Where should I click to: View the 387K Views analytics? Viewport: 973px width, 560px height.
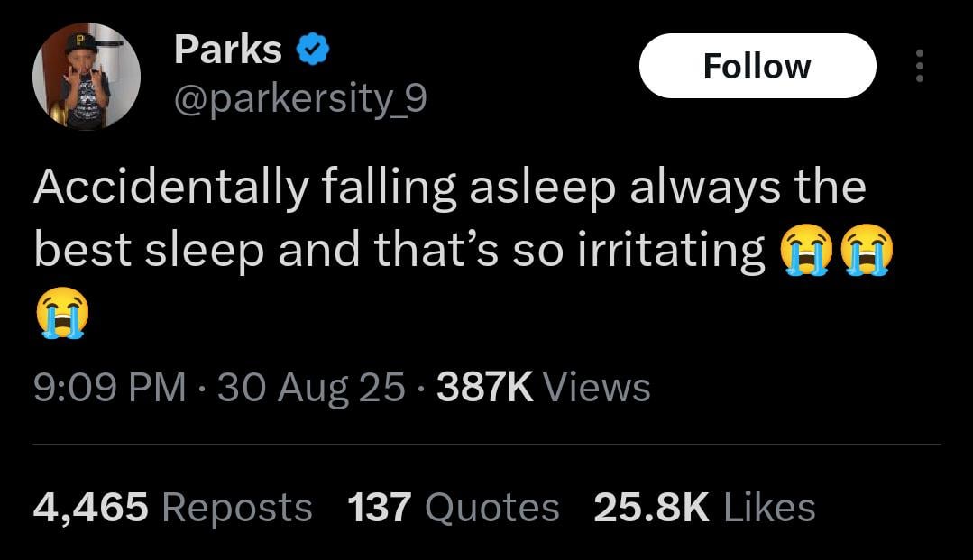pos(544,388)
